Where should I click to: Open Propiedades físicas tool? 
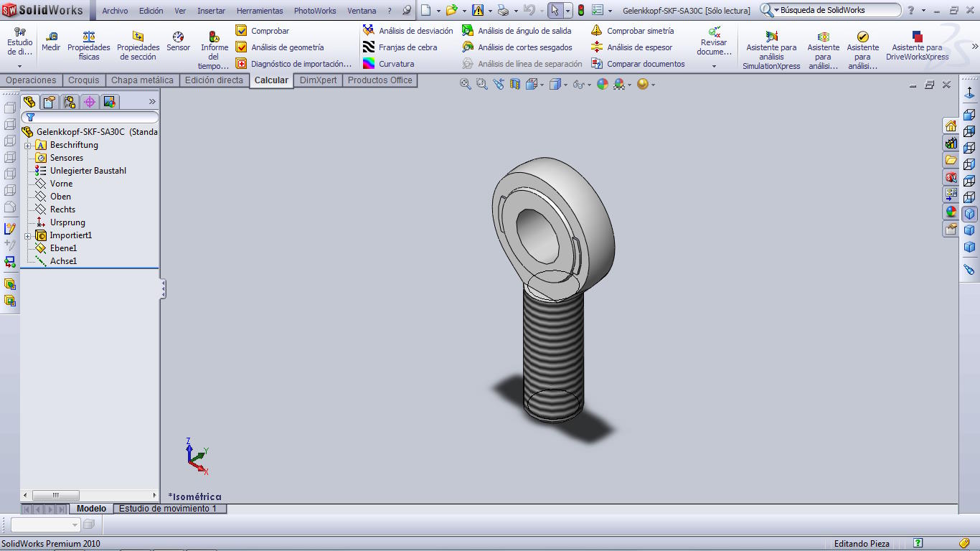(89, 46)
